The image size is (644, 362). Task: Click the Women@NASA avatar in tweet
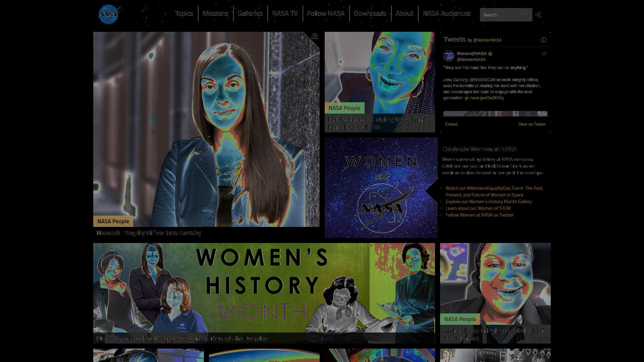(449, 56)
